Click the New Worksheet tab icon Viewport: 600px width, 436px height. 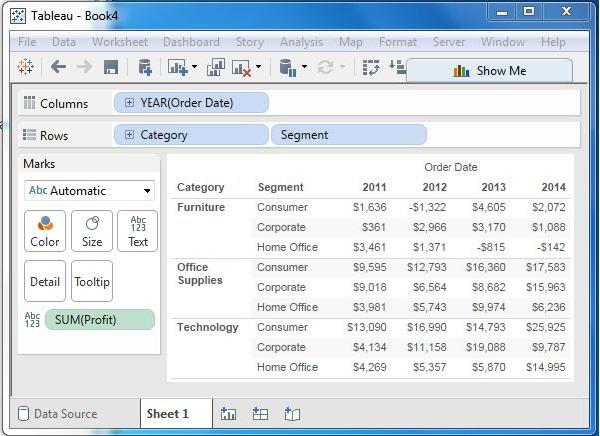pyautogui.click(x=228, y=413)
